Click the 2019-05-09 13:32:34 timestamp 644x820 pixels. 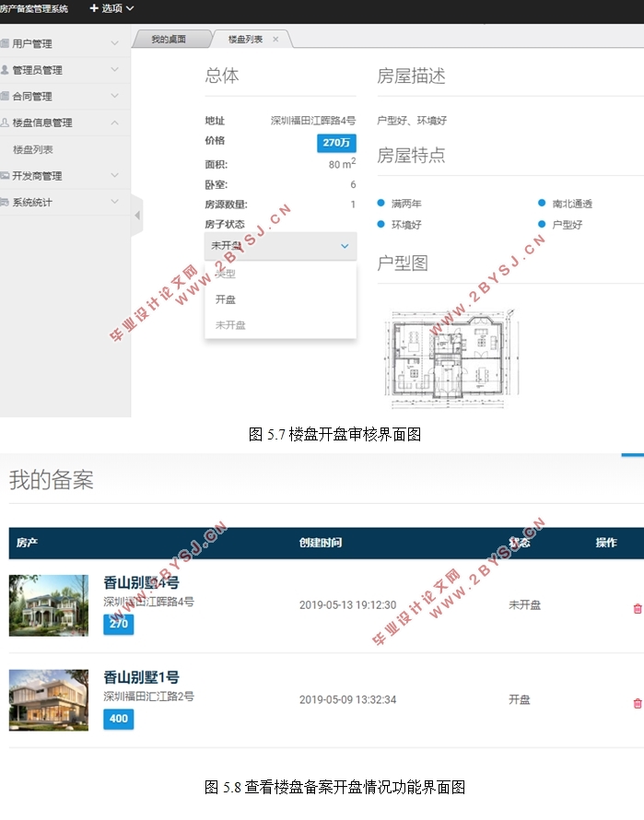(x=347, y=699)
